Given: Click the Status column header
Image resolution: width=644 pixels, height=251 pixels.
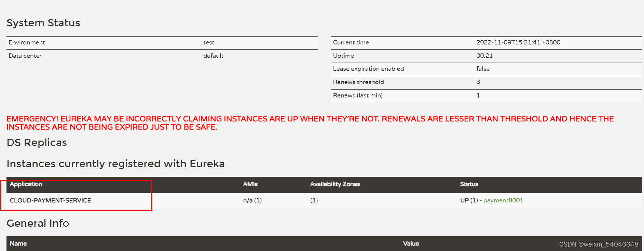Looking at the screenshot, I should pos(469,184).
